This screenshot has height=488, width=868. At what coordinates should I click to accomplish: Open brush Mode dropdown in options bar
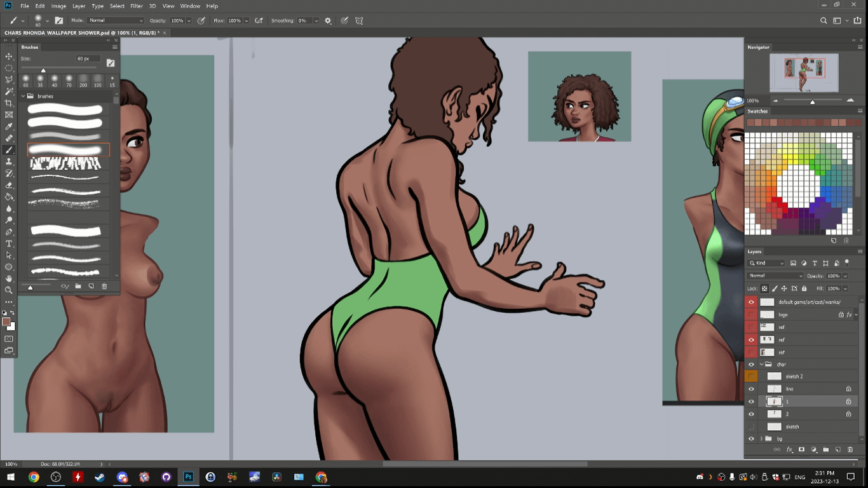[116, 21]
